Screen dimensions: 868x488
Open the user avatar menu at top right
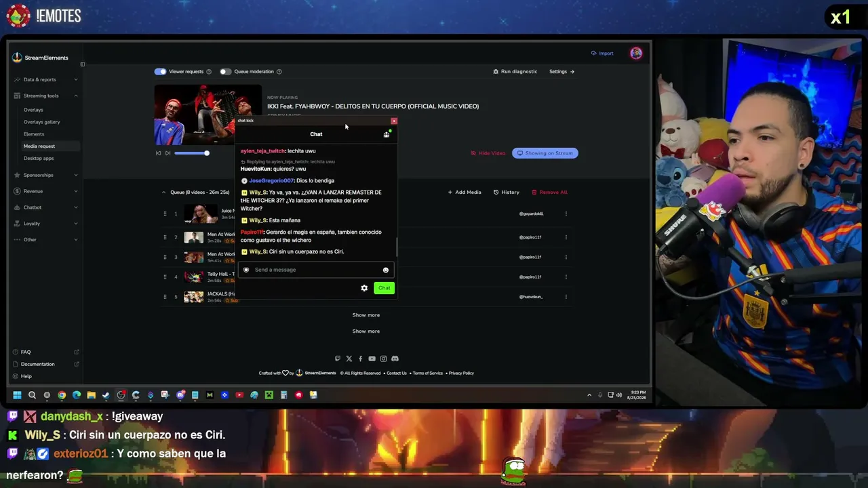pos(636,54)
